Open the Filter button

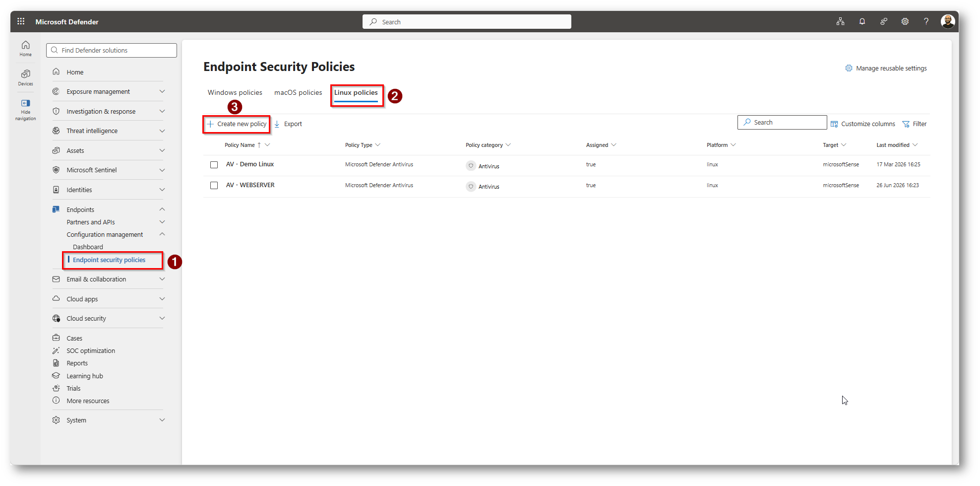point(915,124)
